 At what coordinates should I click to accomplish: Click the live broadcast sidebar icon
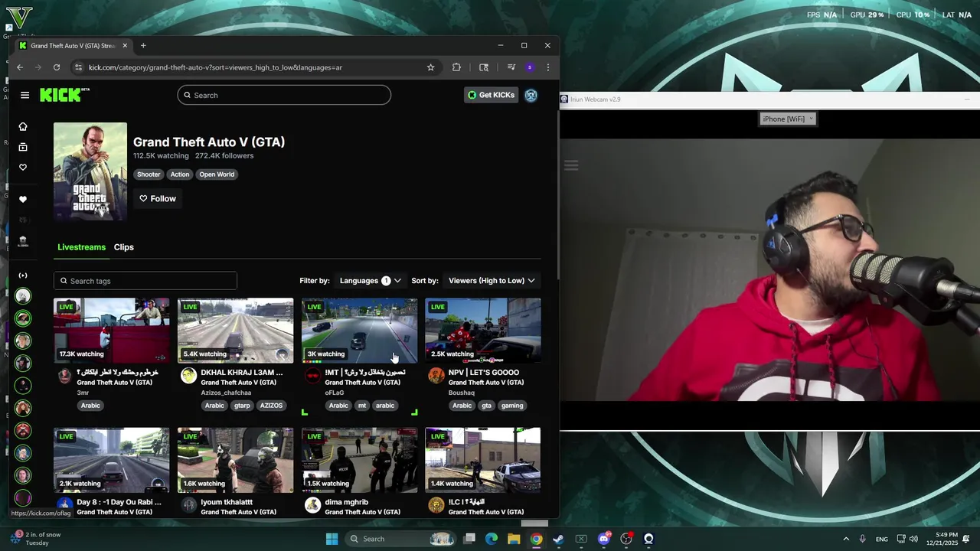23,275
